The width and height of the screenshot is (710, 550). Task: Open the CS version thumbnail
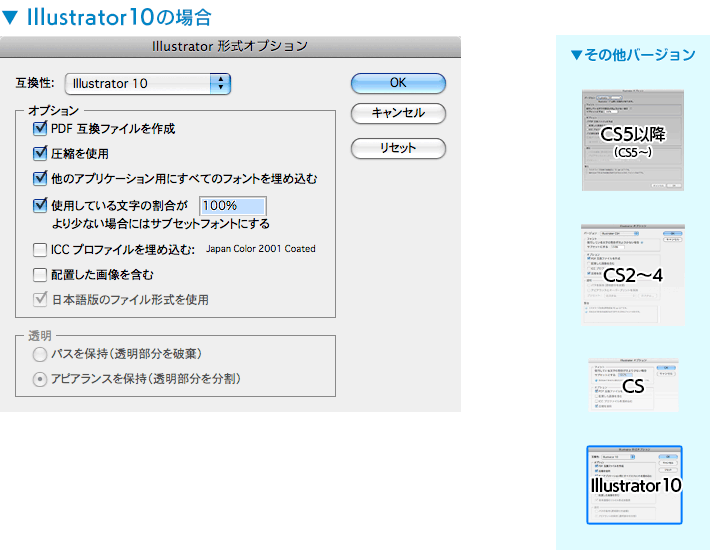click(x=633, y=385)
